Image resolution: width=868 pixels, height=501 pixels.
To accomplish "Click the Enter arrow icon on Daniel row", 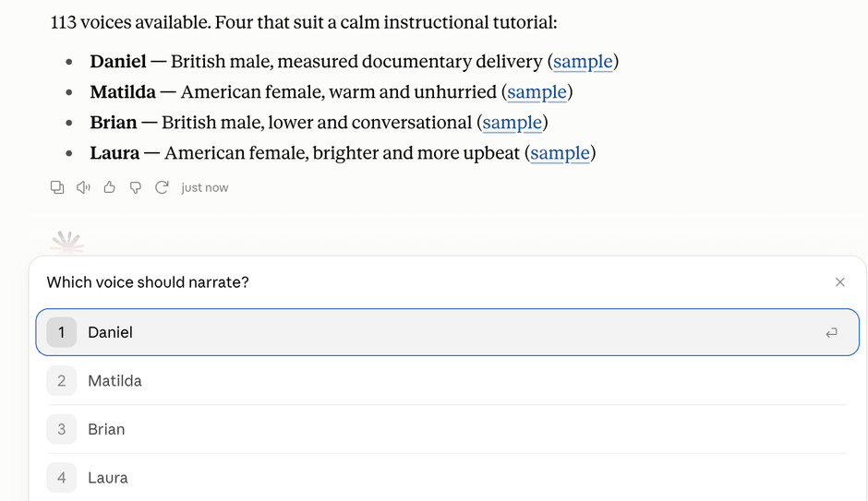I will [x=831, y=332].
